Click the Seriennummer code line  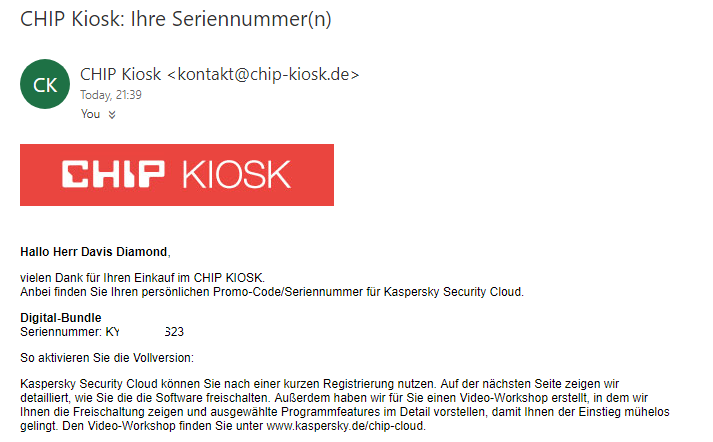[x=102, y=332]
